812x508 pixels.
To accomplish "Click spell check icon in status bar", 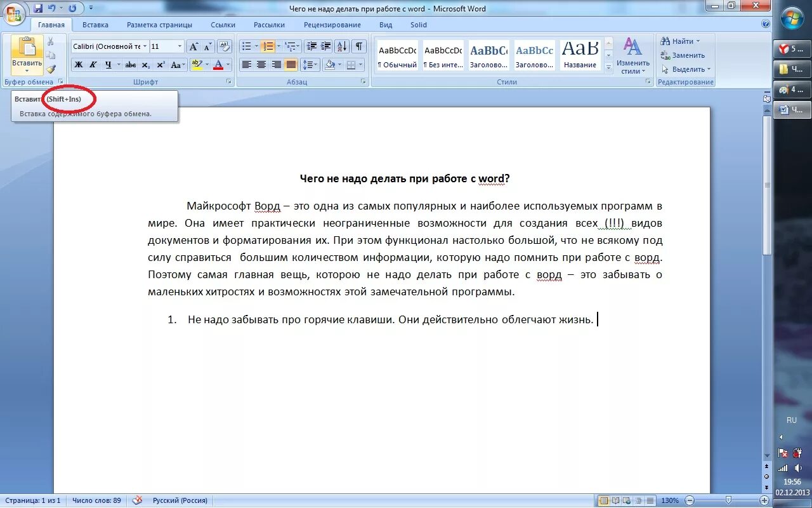I will (x=137, y=500).
